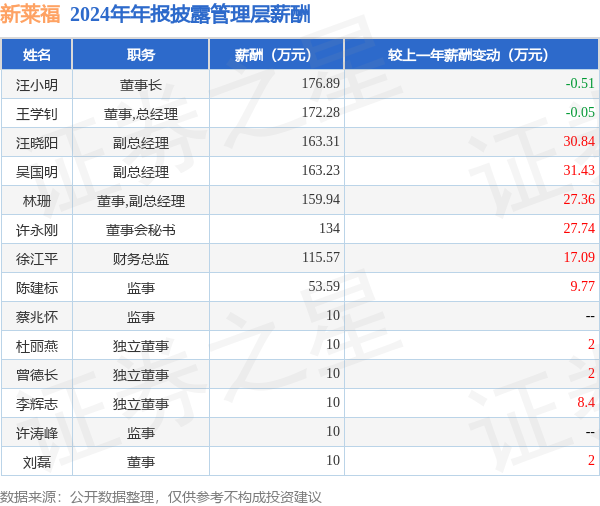
Task: Click the salary change 8.4
Action: [586, 402]
